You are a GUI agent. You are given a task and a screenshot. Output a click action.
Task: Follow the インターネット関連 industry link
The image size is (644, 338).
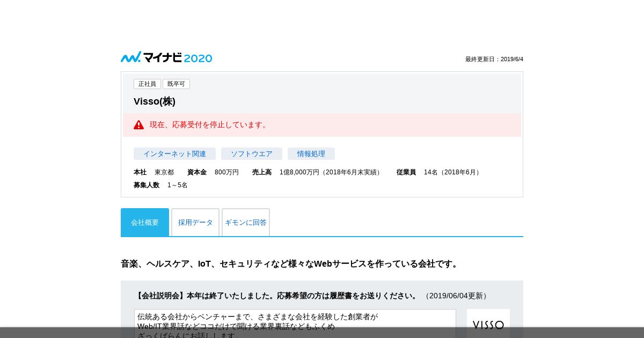174,154
